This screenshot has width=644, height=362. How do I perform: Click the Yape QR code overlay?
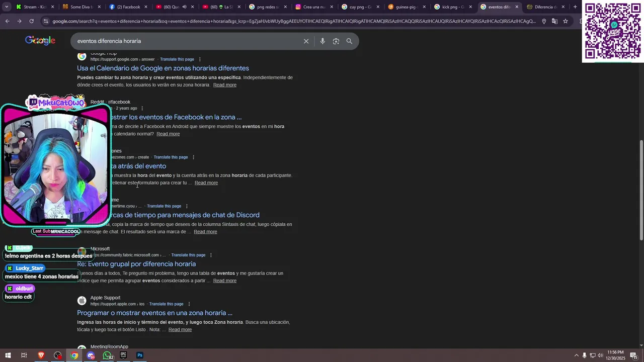pos(613,31)
